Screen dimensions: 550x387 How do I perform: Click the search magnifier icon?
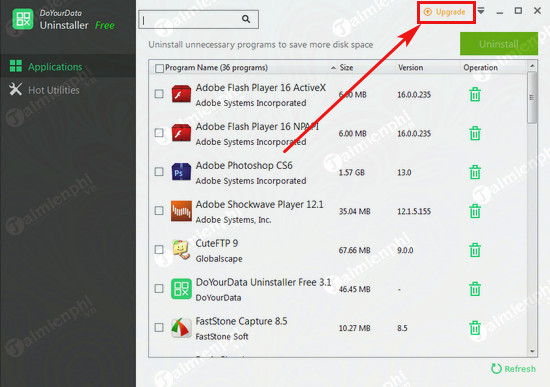[x=246, y=19]
